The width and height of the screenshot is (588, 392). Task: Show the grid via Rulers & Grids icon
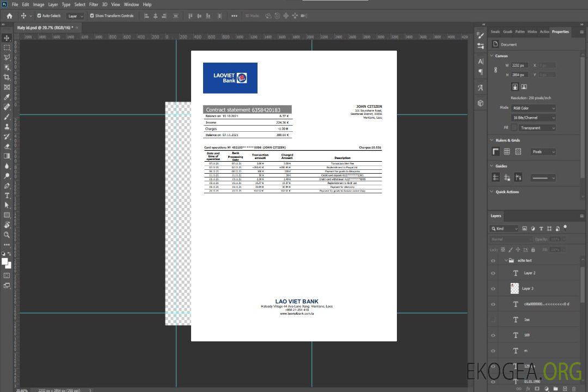(507, 151)
